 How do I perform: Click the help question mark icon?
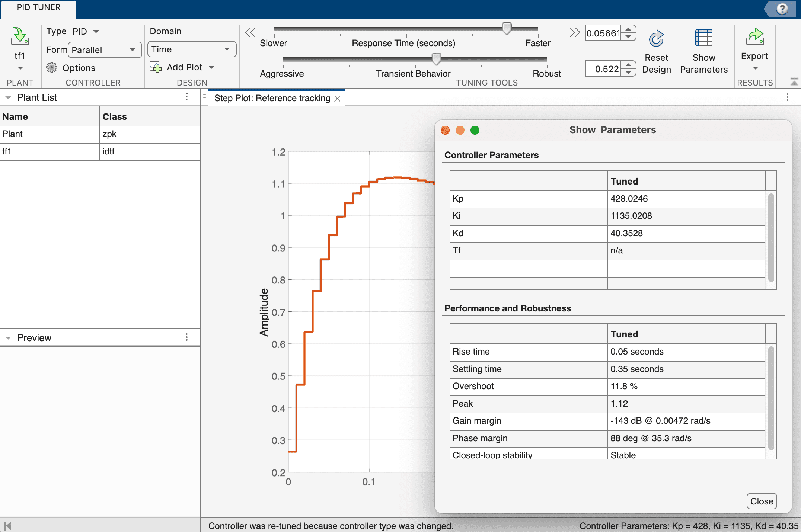point(782,8)
